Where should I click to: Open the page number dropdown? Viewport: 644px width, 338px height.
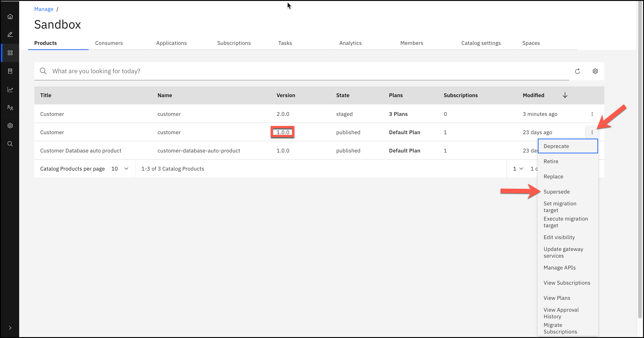pyautogui.click(x=518, y=169)
